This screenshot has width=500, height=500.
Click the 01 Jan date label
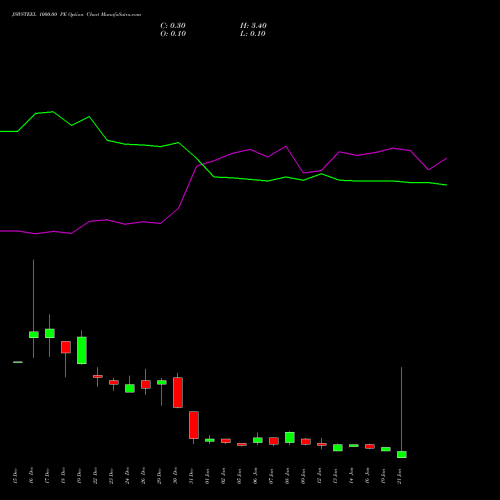207,476
